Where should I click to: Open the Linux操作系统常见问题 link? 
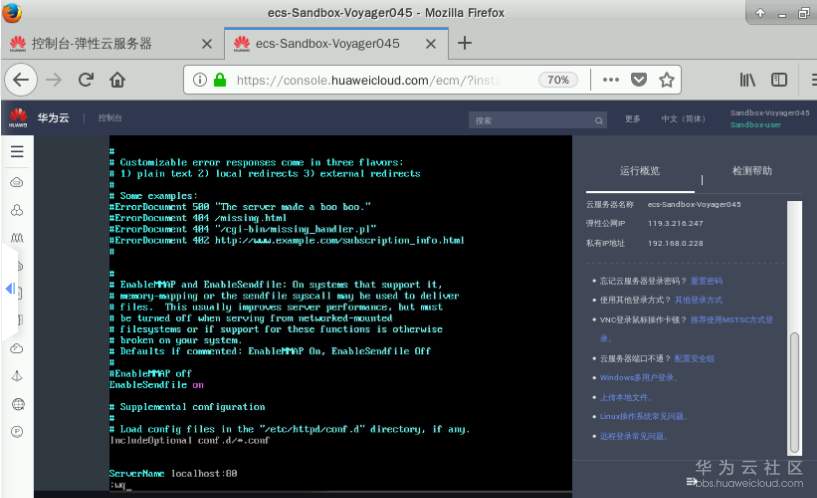point(643,417)
